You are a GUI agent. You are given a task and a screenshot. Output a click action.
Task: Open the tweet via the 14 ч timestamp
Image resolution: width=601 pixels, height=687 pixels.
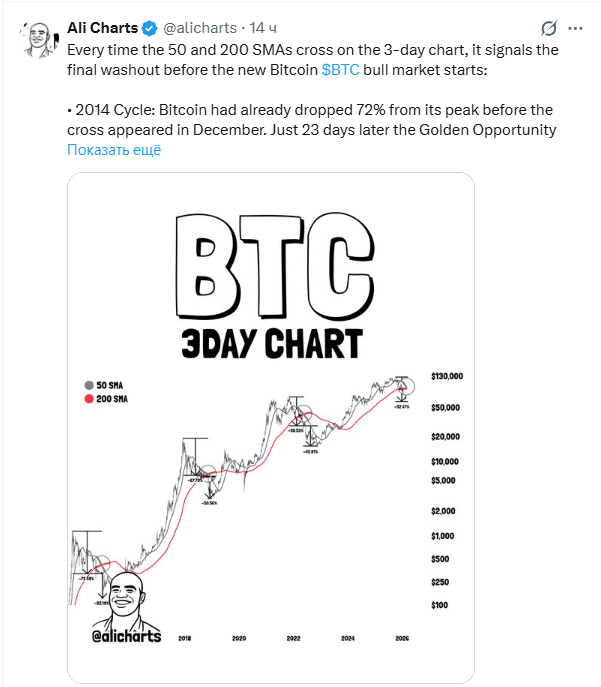[x=265, y=27]
